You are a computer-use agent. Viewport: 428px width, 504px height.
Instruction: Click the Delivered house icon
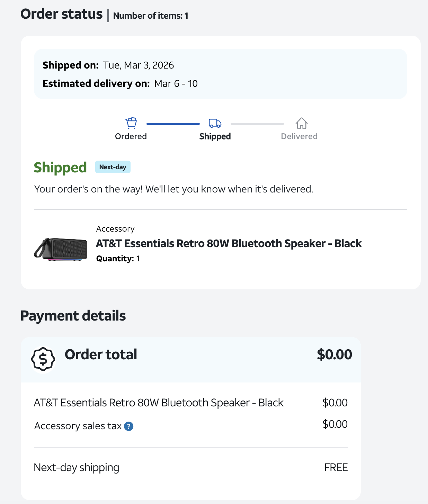[302, 123]
